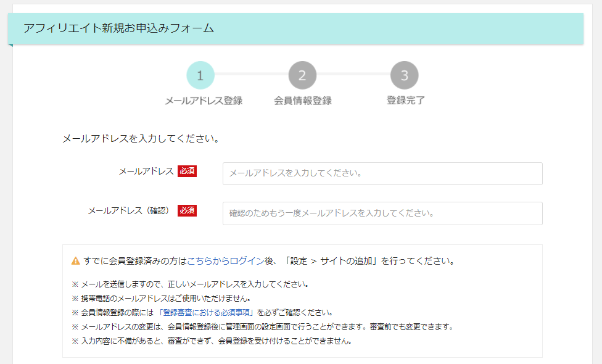Click the メールアドレス input field
The width and height of the screenshot is (602, 364).
tap(382, 173)
